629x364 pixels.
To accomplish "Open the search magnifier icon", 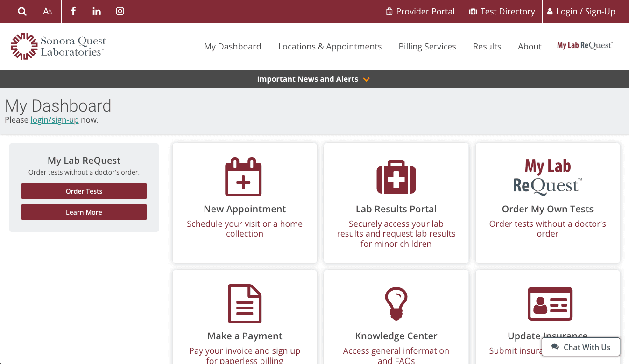I will click(22, 11).
